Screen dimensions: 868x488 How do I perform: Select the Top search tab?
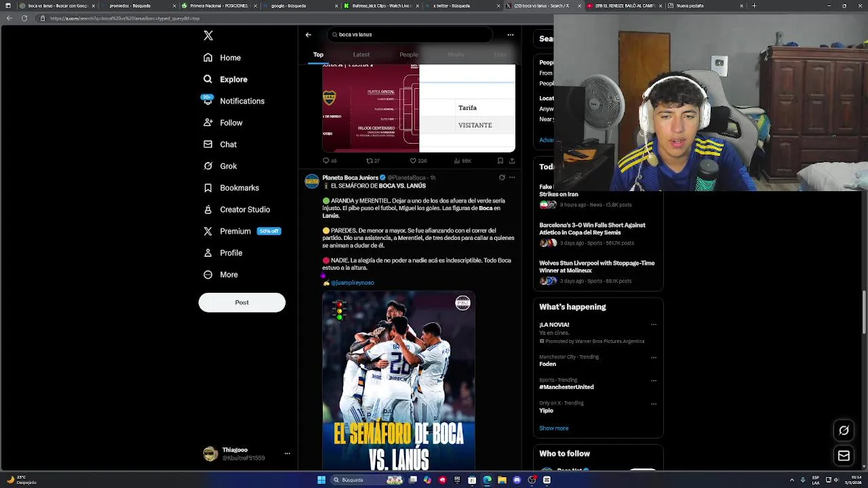[x=318, y=54]
